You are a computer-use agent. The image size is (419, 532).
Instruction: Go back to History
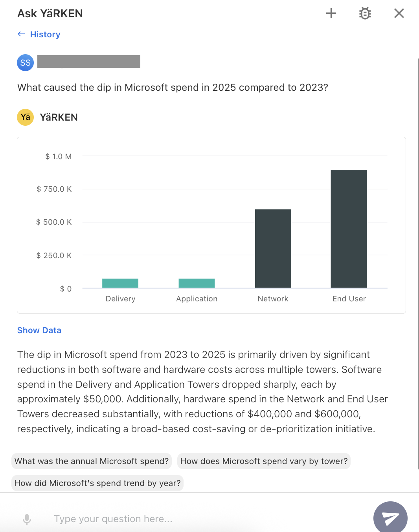[45, 35]
